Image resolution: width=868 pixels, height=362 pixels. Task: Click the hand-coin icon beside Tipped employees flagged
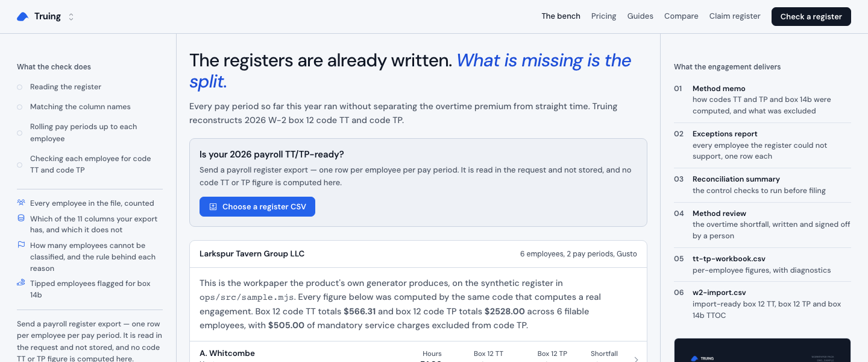[x=21, y=282]
